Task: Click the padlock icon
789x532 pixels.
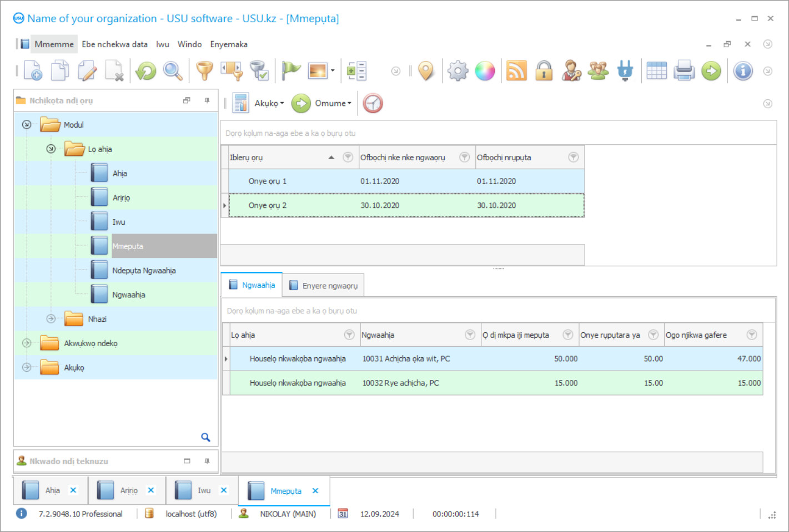Action: pyautogui.click(x=544, y=70)
